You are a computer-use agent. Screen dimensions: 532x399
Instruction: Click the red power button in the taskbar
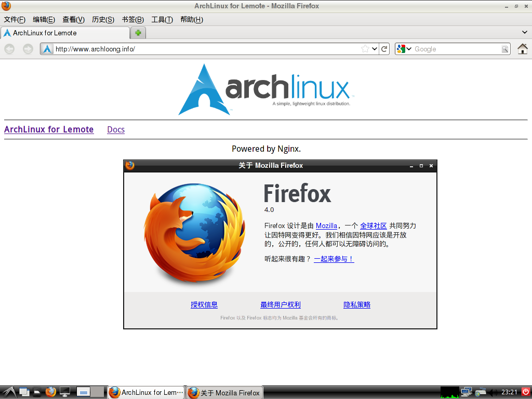pos(526,392)
